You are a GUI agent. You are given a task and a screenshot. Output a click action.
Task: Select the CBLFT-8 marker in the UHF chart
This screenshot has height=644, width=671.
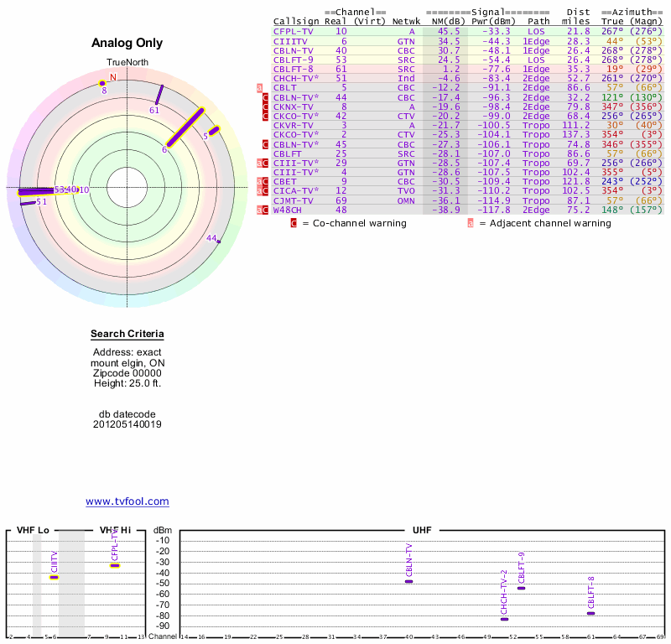tap(590, 613)
